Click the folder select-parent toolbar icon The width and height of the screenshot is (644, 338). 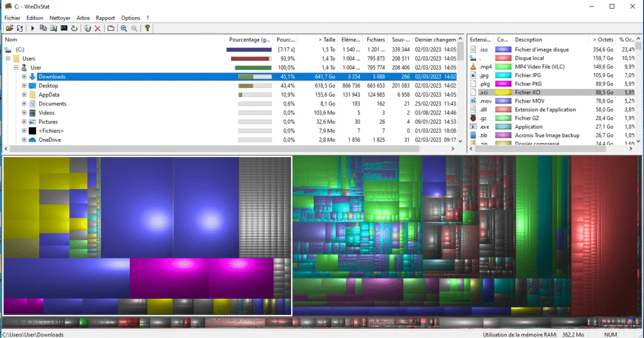(111, 28)
